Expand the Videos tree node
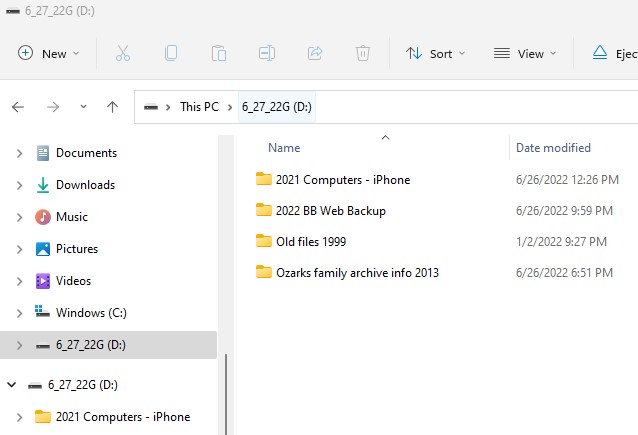 19,281
